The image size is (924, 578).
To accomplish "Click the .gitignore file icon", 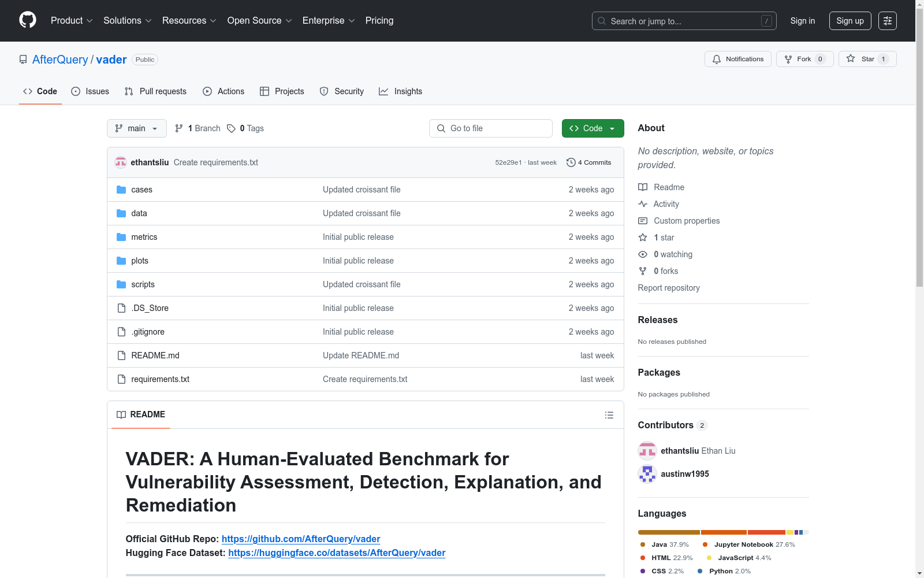I will (121, 332).
